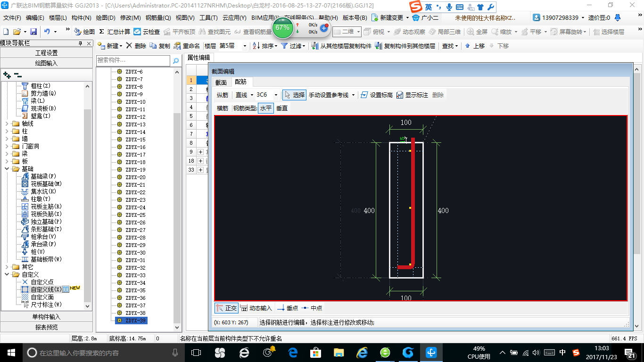Open the 3C6 rebar spec dropdown

point(276,95)
